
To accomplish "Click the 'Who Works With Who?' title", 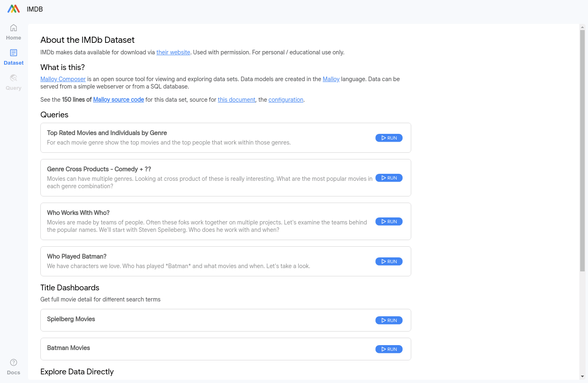I will pyautogui.click(x=78, y=213).
